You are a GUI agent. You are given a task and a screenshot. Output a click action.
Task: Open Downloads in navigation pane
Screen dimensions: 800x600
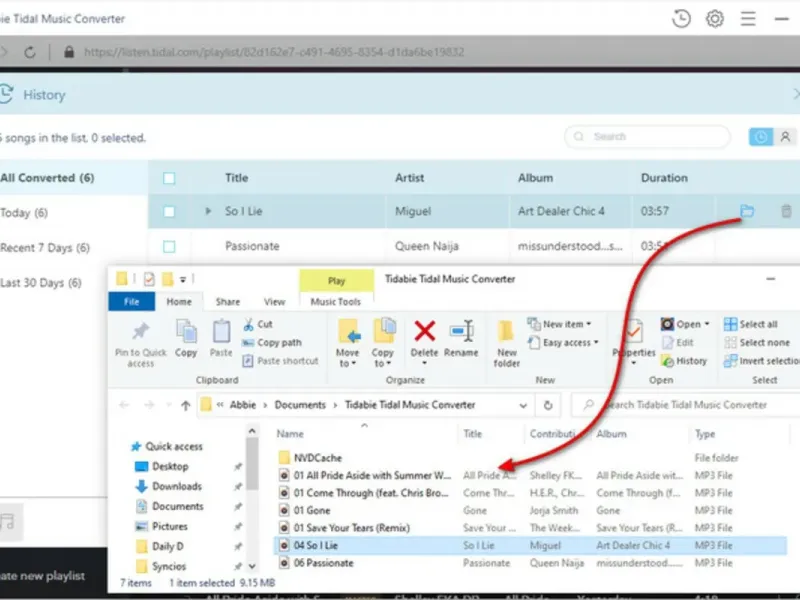point(169,486)
